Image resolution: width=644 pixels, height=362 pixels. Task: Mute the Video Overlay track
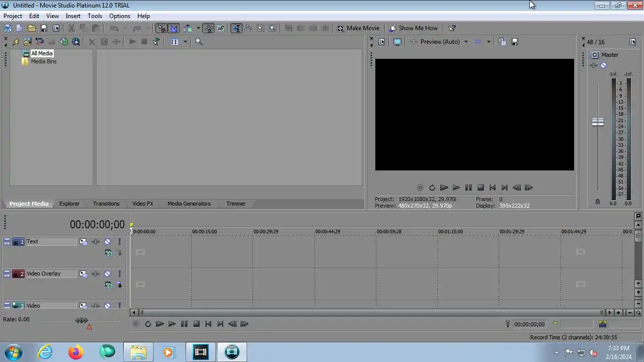[107, 274]
